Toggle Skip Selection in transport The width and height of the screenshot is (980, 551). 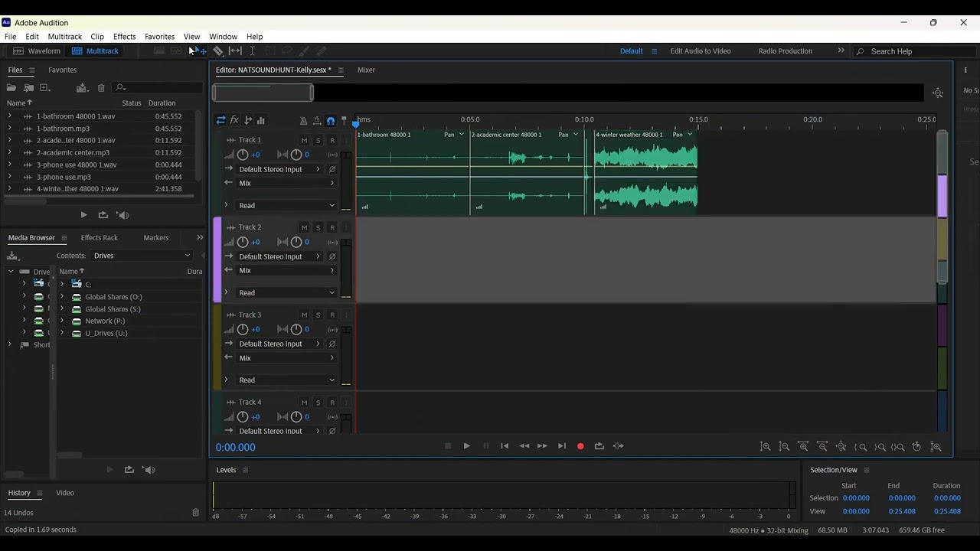tap(619, 446)
